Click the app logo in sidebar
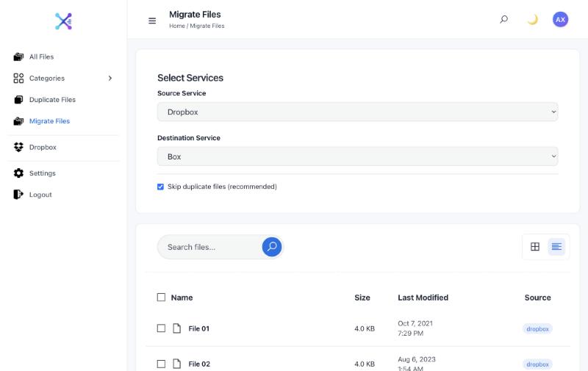The height and width of the screenshot is (371, 588). [63, 21]
